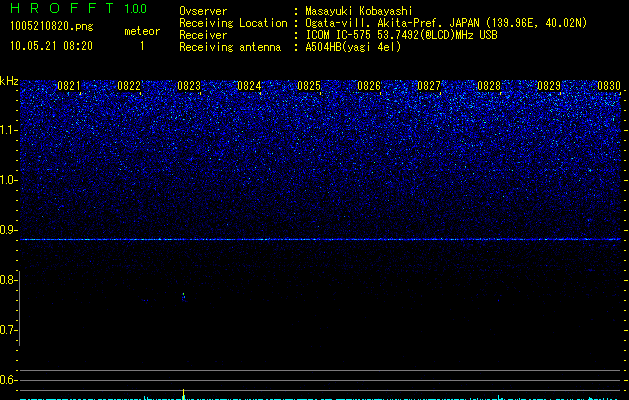The width and height of the screenshot is (629, 400).
Task: Click the 0829 time marker
Action: coord(549,86)
